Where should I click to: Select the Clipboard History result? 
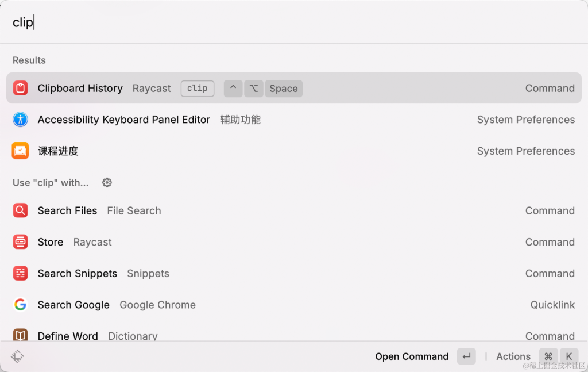(x=294, y=88)
